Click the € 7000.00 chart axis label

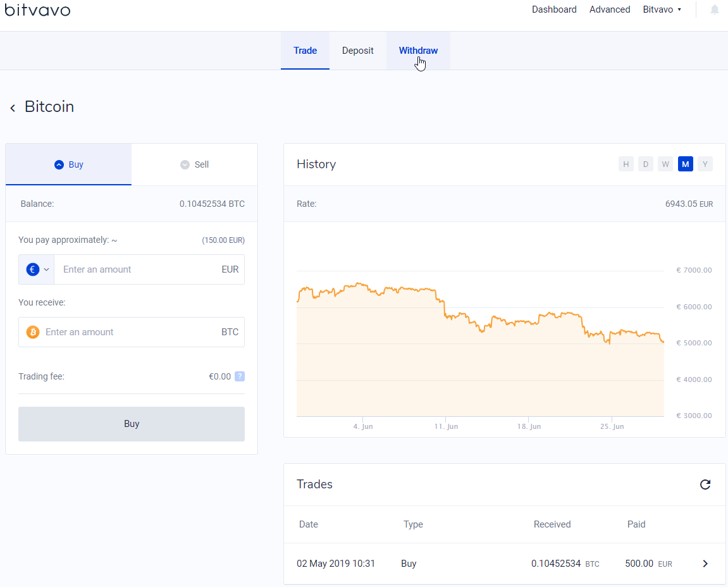[694, 270]
